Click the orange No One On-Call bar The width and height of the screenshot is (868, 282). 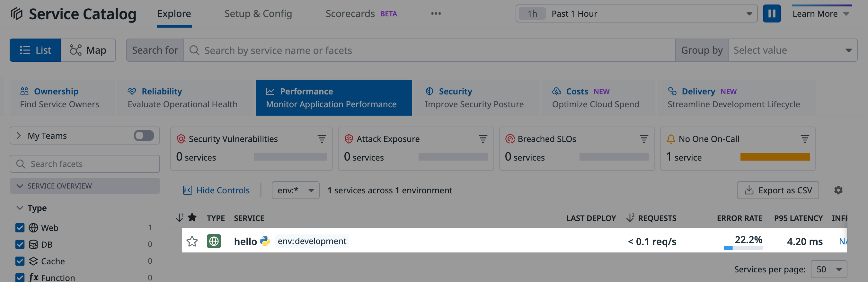[775, 157]
